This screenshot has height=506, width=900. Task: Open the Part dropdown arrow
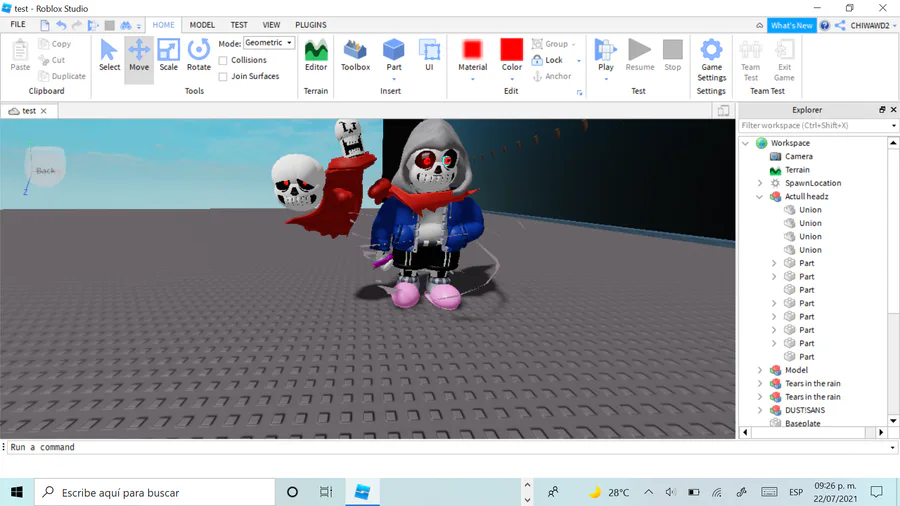(x=394, y=79)
